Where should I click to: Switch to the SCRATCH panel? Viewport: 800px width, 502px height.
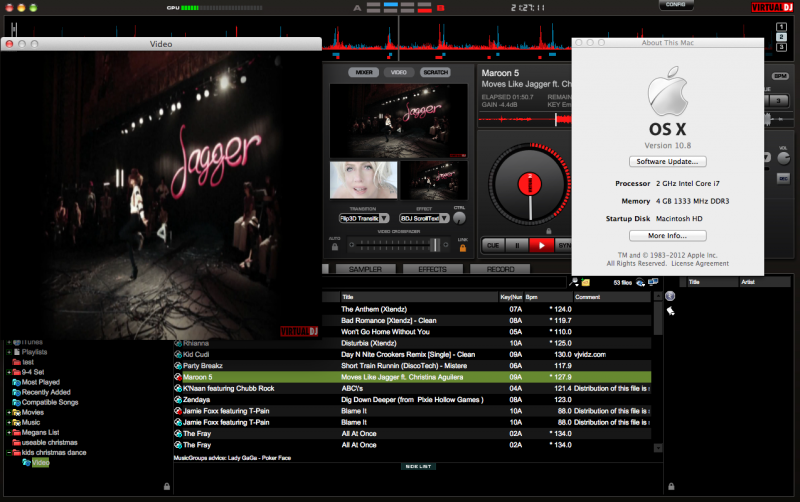pos(435,72)
